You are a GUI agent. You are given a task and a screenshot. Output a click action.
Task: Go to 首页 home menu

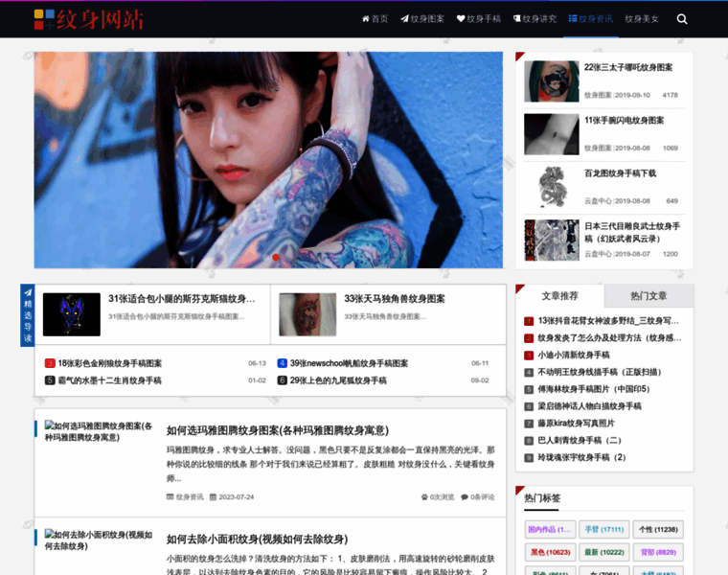click(375, 19)
